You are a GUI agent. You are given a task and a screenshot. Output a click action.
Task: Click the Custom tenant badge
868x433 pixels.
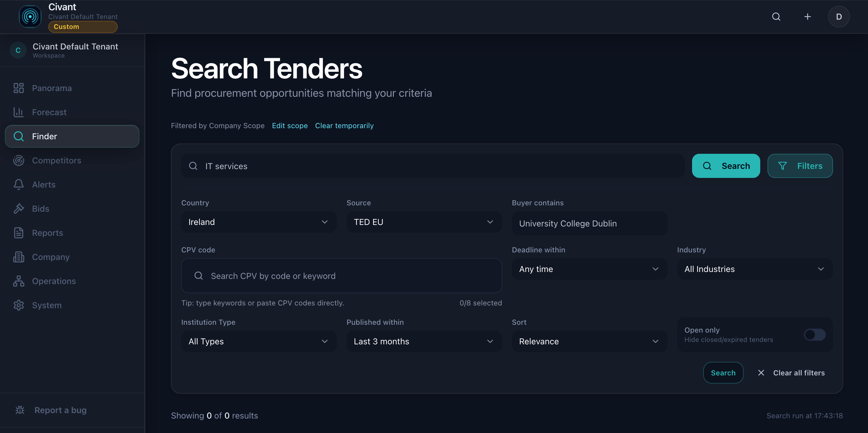click(83, 27)
